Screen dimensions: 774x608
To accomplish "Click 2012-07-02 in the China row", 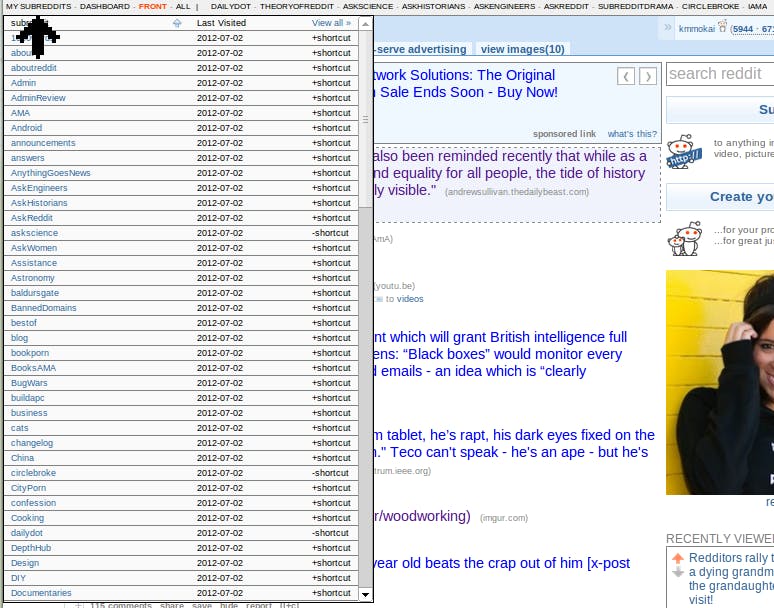I will coord(220,458).
